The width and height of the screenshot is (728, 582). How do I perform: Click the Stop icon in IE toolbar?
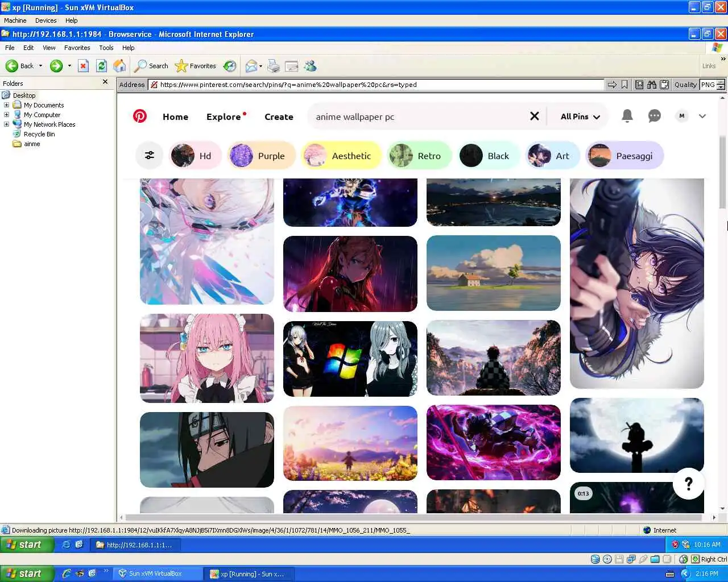click(x=83, y=66)
